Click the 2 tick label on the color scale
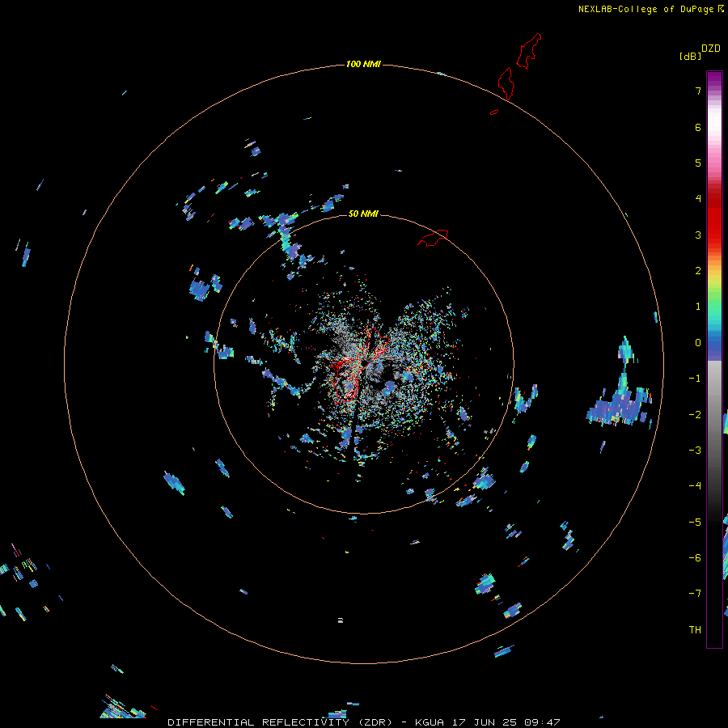The width and height of the screenshot is (728, 728). coord(698,271)
